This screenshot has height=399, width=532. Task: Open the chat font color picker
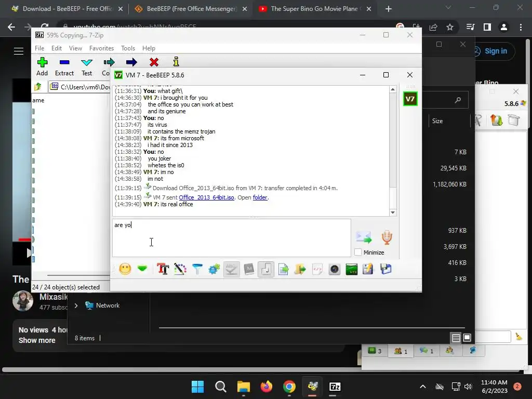[x=180, y=270]
